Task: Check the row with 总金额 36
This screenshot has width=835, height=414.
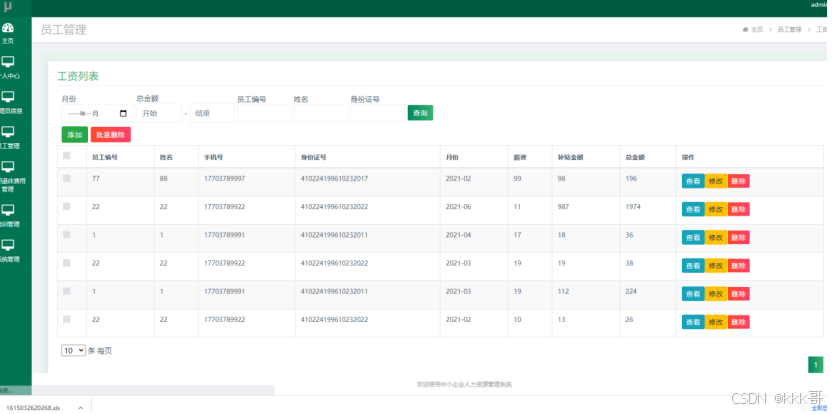Action: 67,234
